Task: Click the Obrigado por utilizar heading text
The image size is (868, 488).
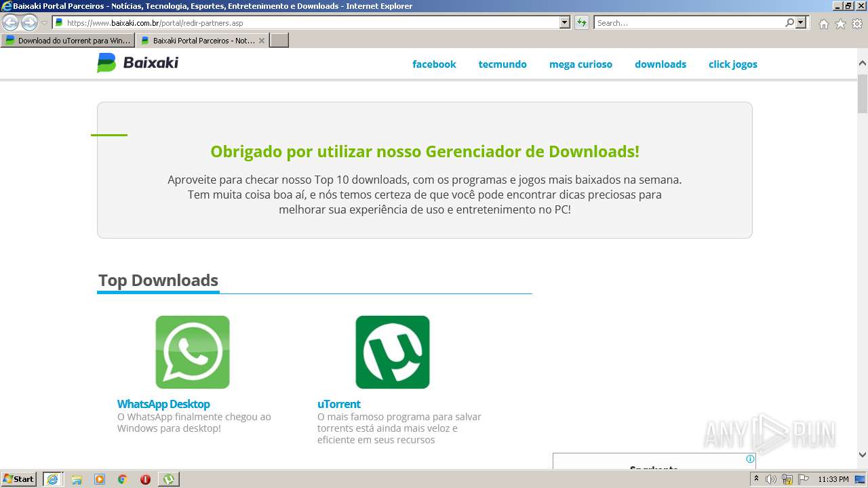Action: click(425, 151)
